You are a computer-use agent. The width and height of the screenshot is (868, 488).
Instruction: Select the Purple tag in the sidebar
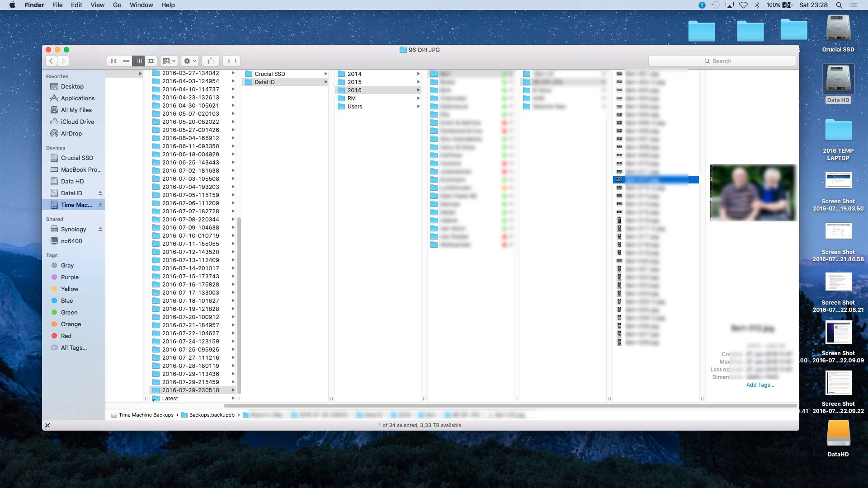[70, 277]
